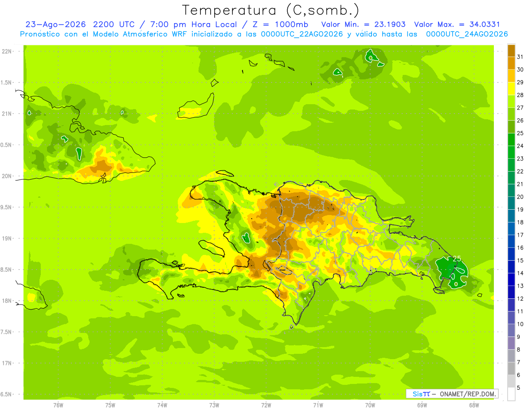Click the legend value "18"
Viewport: 532px width, 411px height.
[x=520, y=222]
